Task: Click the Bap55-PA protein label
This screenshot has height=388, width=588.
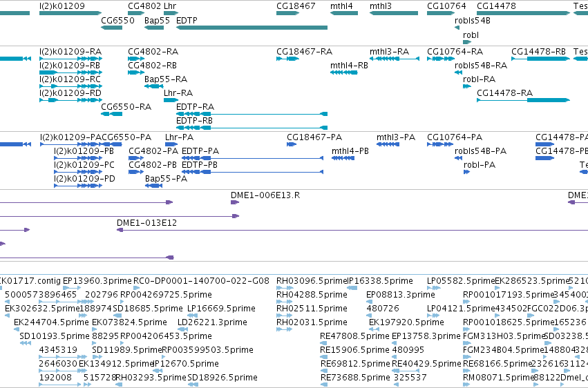Action: (x=166, y=179)
